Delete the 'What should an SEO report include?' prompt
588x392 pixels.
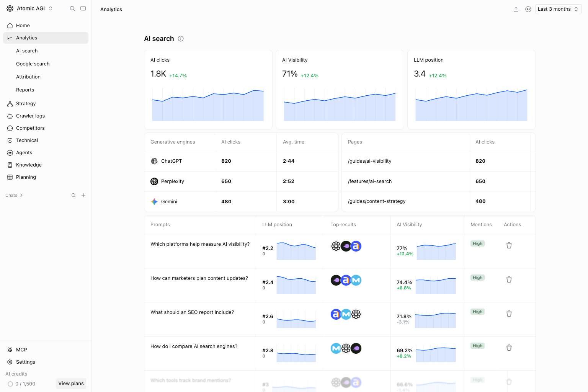pos(509,314)
